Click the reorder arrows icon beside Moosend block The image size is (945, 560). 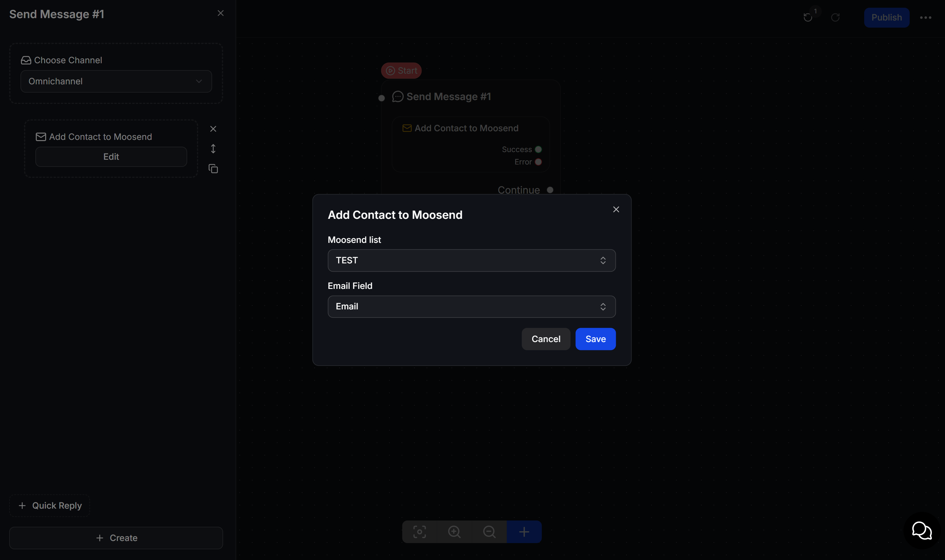pyautogui.click(x=213, y=149)
